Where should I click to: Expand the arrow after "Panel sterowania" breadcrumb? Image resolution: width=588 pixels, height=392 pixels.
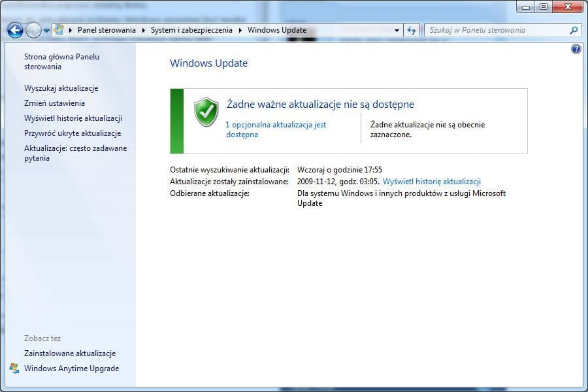pos(144,30)
